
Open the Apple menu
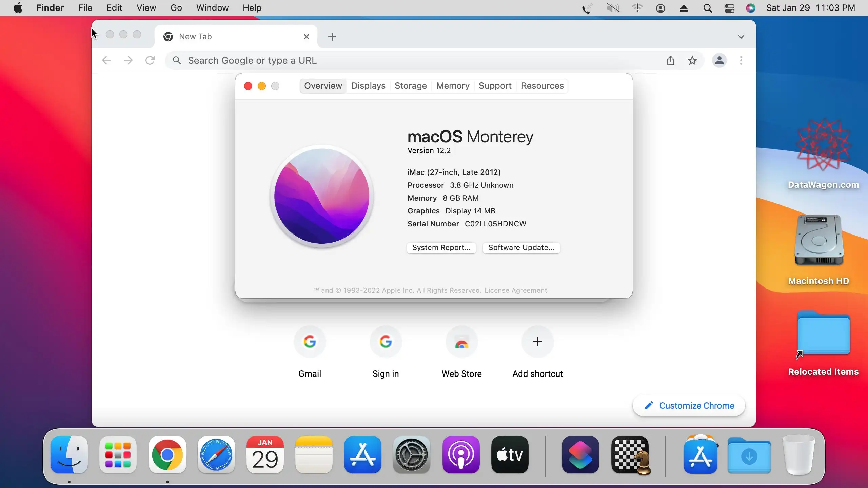pos(18,8)
